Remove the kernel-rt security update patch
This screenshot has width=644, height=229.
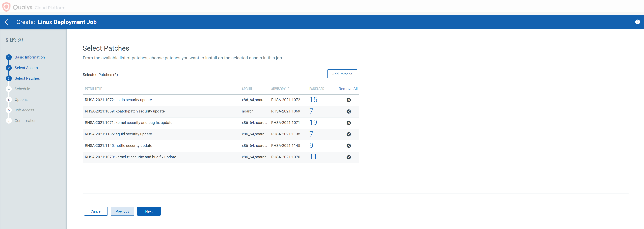coord(348,157)
